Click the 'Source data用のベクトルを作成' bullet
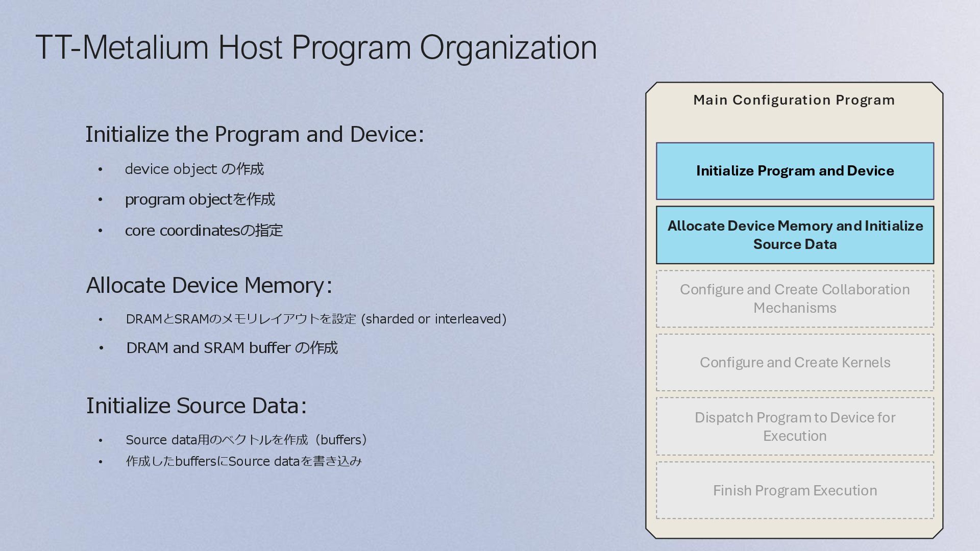 click(x=247, y=440)
